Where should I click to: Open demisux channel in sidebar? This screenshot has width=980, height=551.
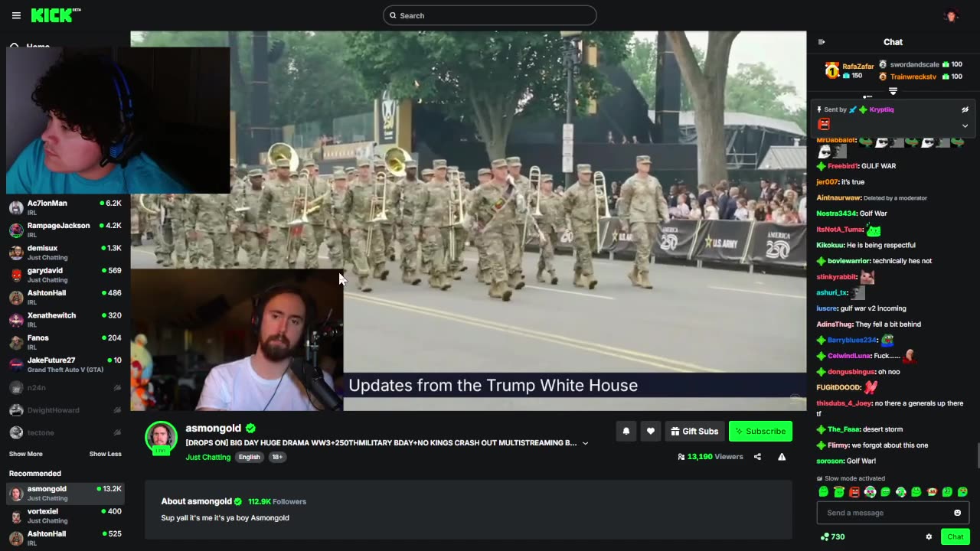tap(65, 253)
